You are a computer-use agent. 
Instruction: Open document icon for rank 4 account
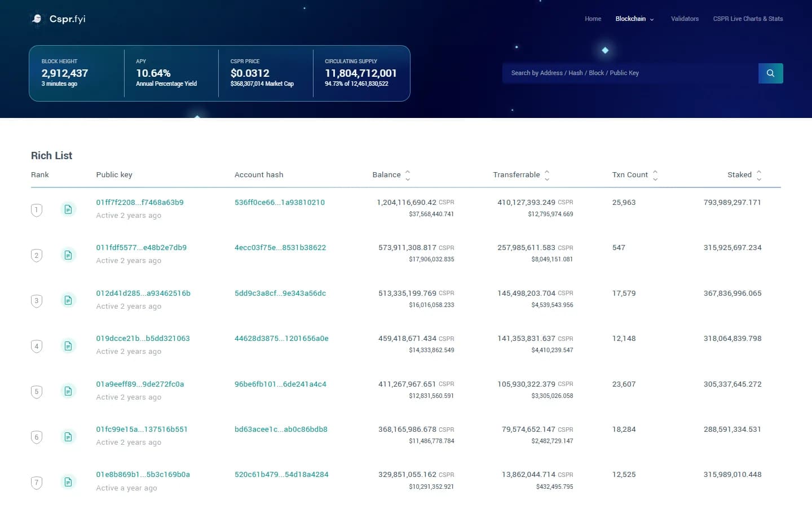(x=68, y=346)
